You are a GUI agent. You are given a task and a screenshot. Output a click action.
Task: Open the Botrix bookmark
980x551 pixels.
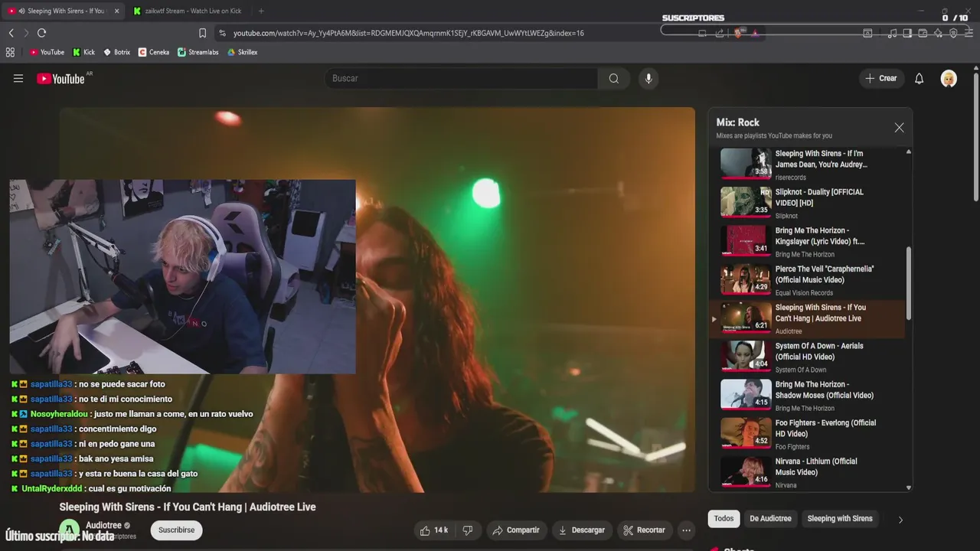pos(117,52)
